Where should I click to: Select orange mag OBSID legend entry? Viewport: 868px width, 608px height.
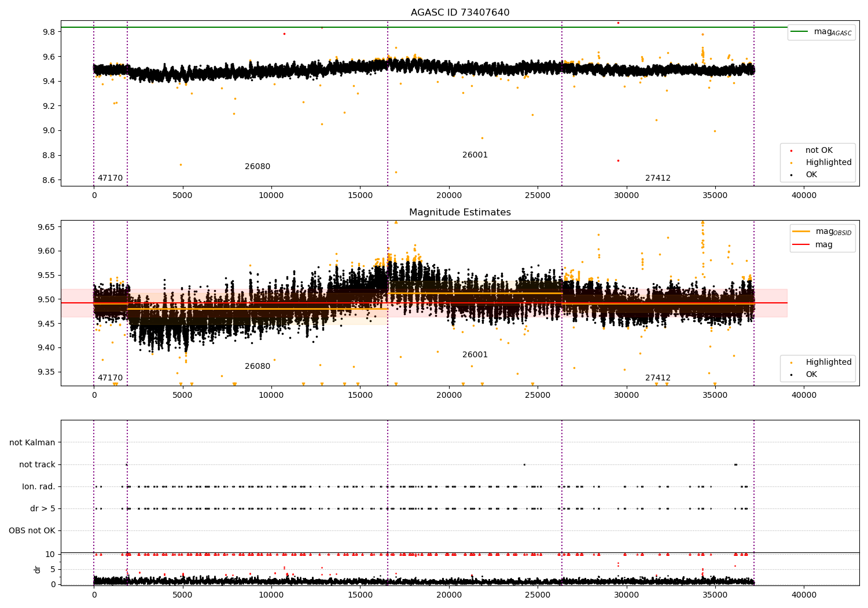coord(822,232)
